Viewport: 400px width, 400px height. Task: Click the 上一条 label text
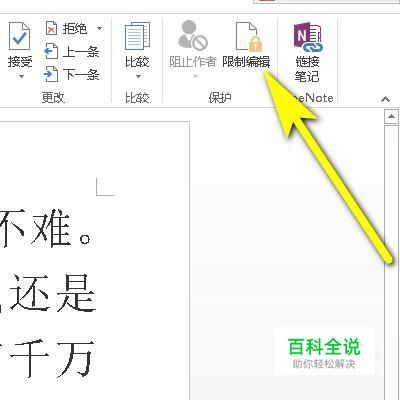81,52
